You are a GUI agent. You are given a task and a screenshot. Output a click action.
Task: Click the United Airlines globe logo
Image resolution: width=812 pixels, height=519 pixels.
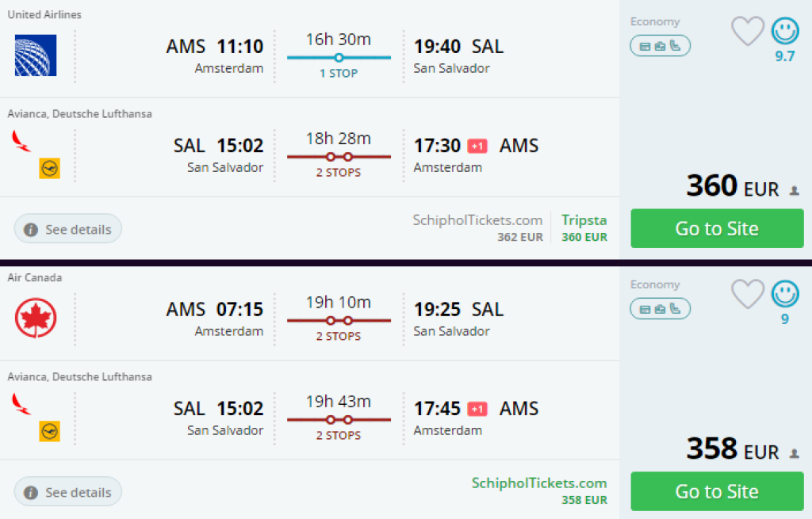click(36, 55)
